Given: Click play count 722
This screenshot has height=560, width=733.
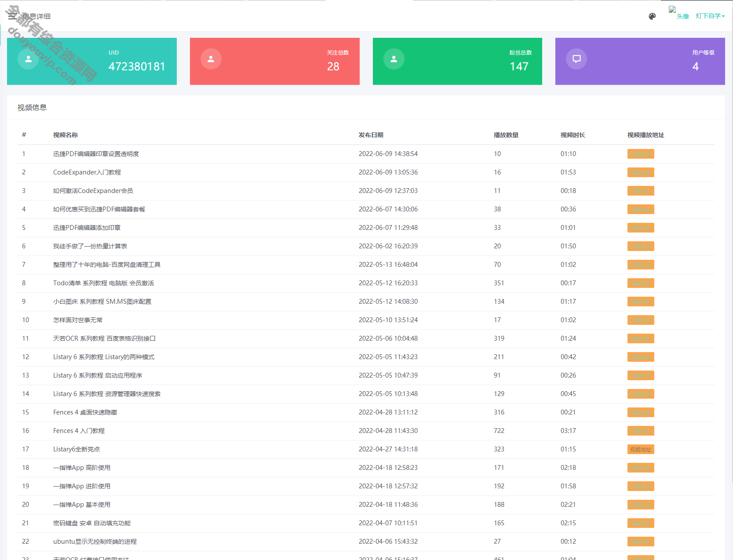Looking at the screenshot, I should (499, 431).
